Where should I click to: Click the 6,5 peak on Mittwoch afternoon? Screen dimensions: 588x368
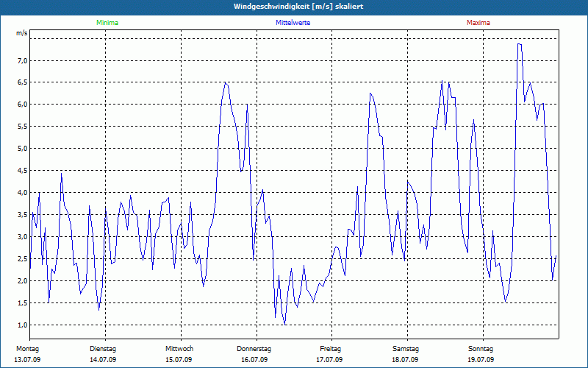coord(226,82)
